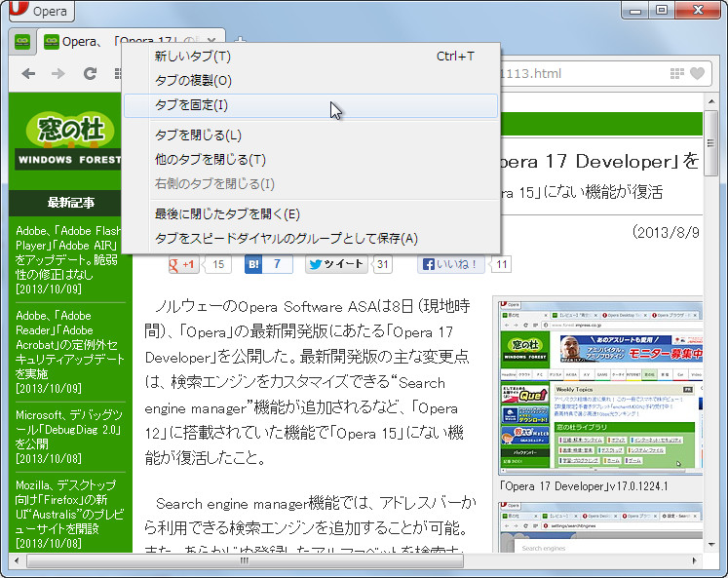Image resolution: width=728 pixels, height=578 pixels.
Task: Reload the page with the refresh icon
Action: tap(90, 73)
